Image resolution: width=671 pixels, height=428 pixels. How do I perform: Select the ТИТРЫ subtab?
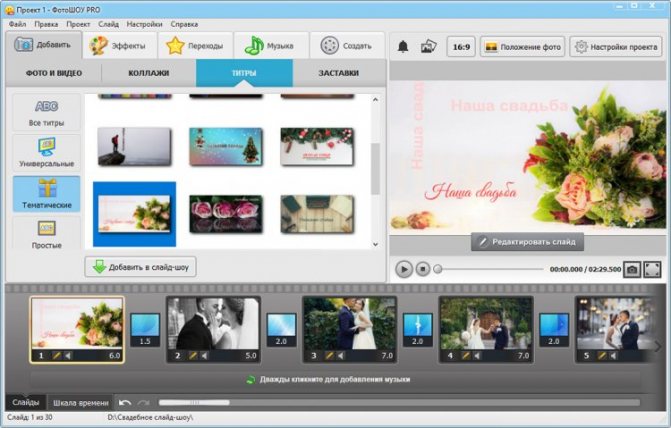[x=244, y=73]
